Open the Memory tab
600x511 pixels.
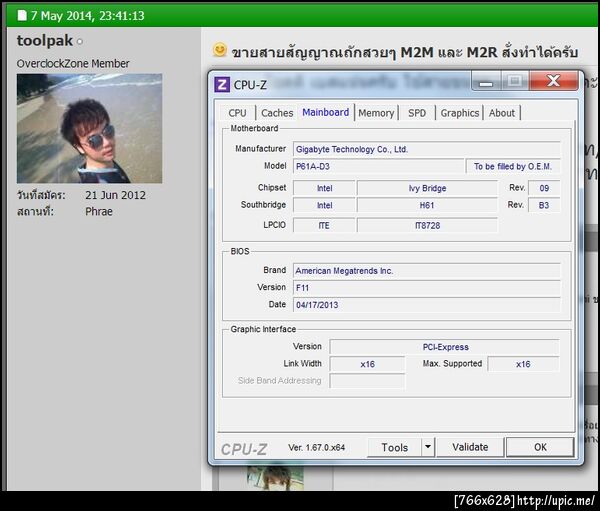click(x=376, y=113)
